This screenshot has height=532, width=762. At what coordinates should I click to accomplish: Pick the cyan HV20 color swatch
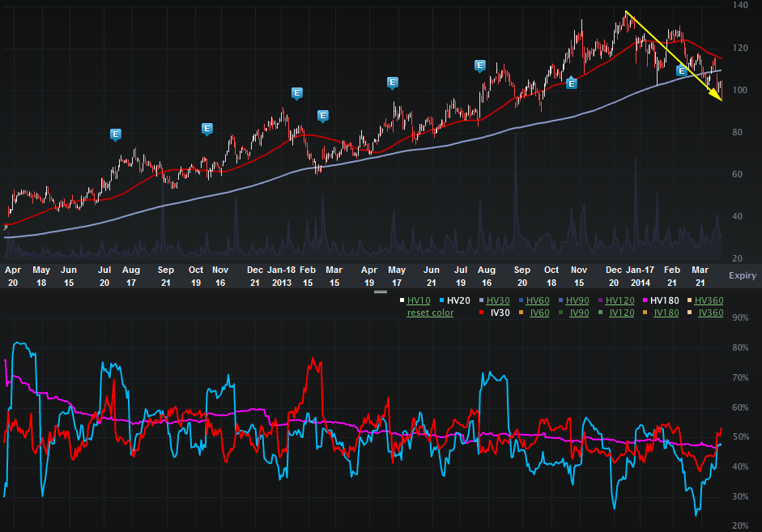[x=442, y=300]
